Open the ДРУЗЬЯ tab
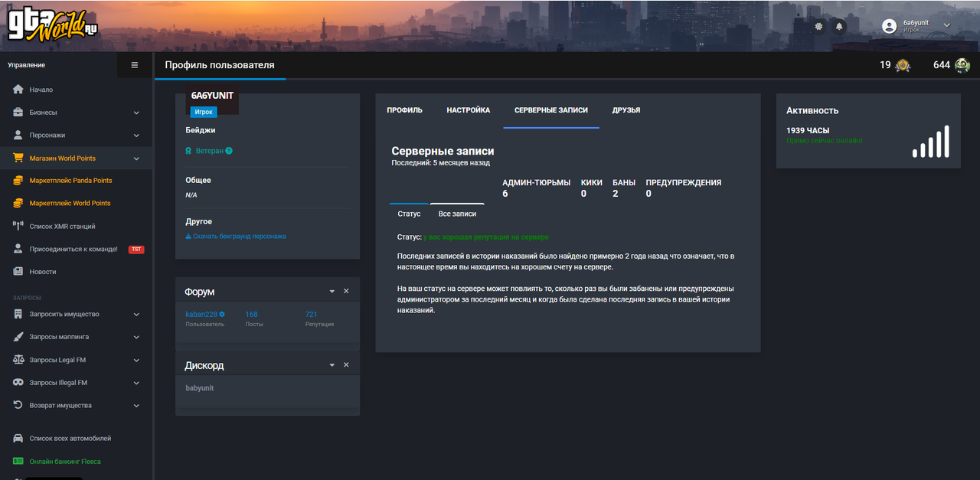Image resolution: width=980 pixels, height=480 pixels. pyautogui.click(x=626, y=110)
